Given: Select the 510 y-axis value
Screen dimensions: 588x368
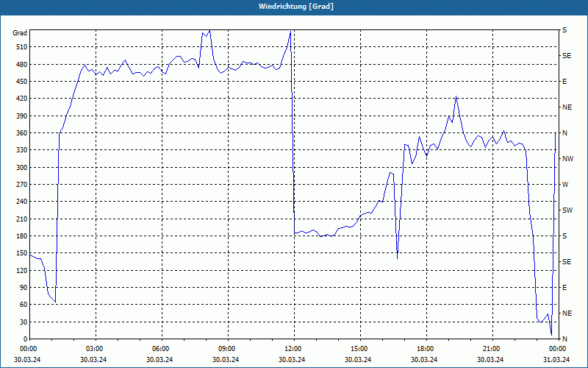Looking at the screenshot, I should 22,47.
